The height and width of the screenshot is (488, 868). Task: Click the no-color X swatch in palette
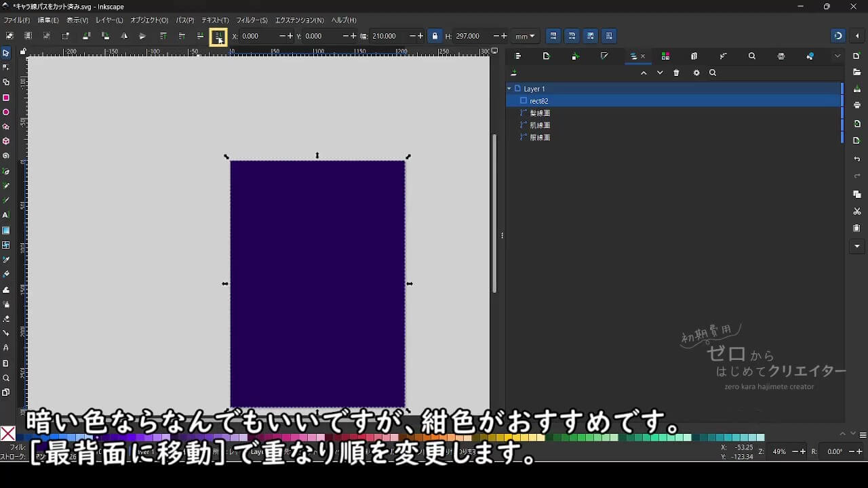point(7,434)
